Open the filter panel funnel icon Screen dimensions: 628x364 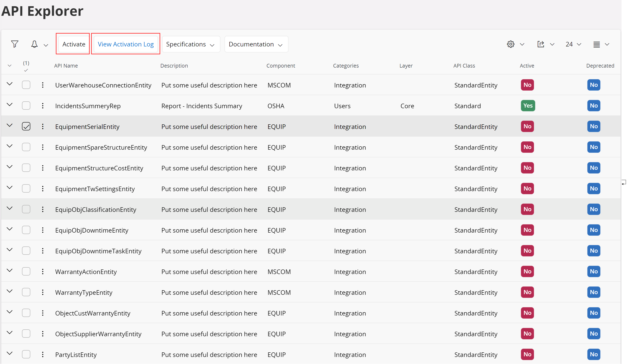[15, 44]
